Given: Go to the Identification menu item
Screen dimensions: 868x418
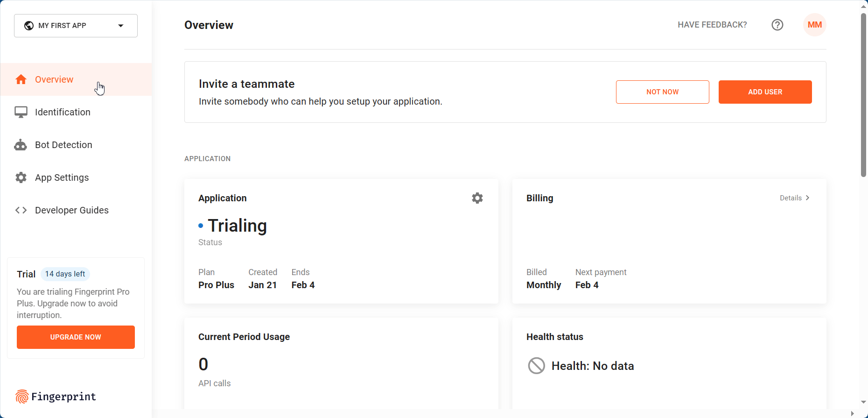Looking at the screenshot, I should coord(63,112).
